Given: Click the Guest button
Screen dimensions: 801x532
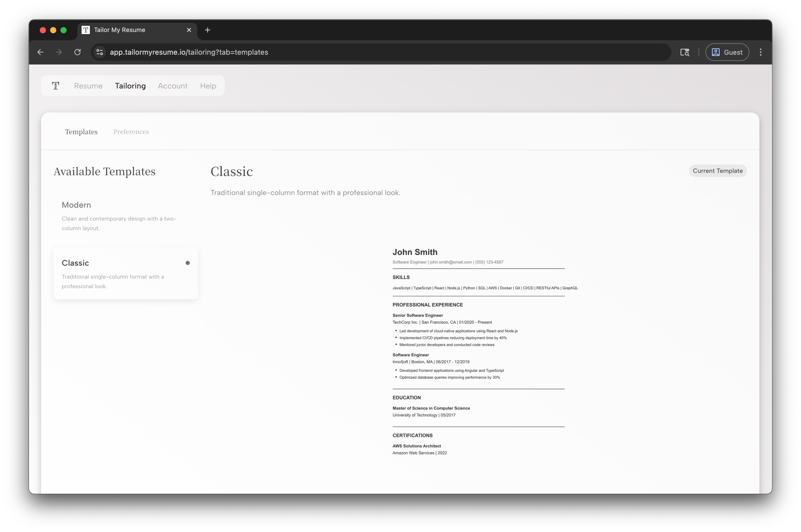Looking at the screenshot, I should tap(727, 52).
